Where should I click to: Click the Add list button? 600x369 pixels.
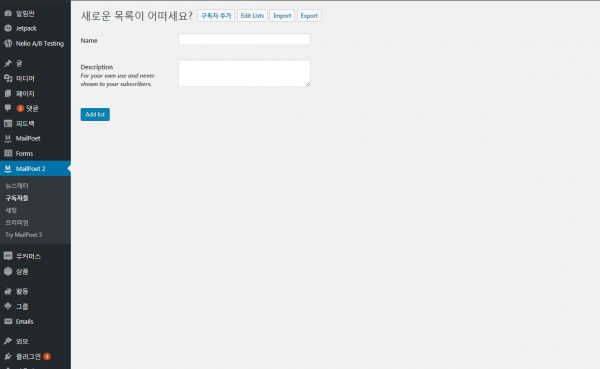tap(95, 114)
